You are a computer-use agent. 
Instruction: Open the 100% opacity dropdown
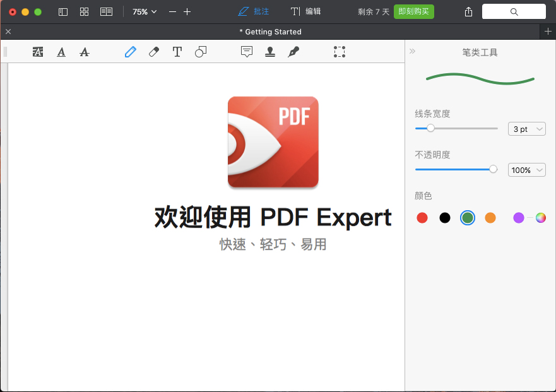[x=526, y=169]
